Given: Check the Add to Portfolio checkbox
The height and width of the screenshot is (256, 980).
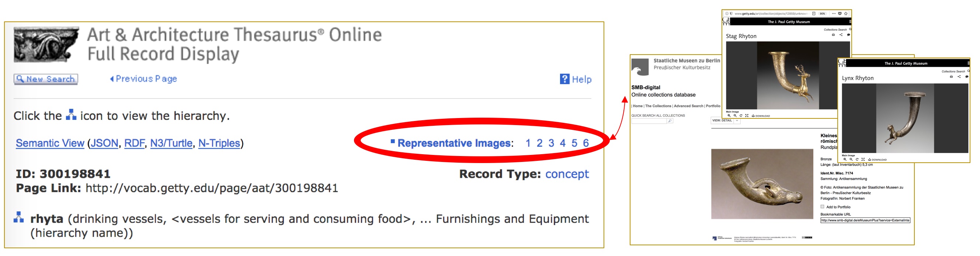Looking at the screenshot, I should click(823, 207).
